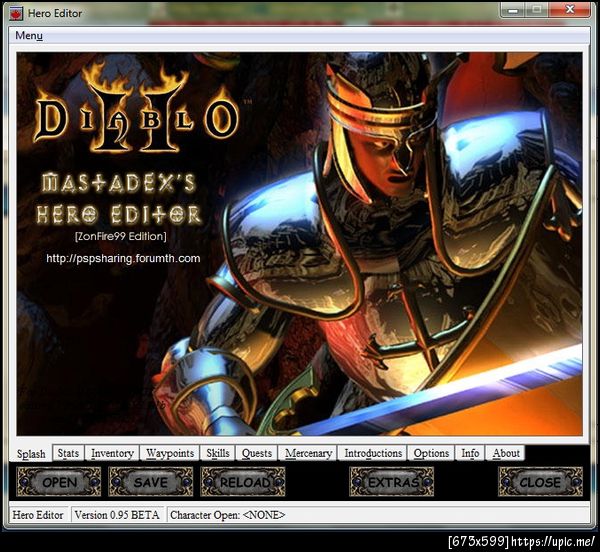Click the pspsharing.forumth.com URL text

point(123,259)
